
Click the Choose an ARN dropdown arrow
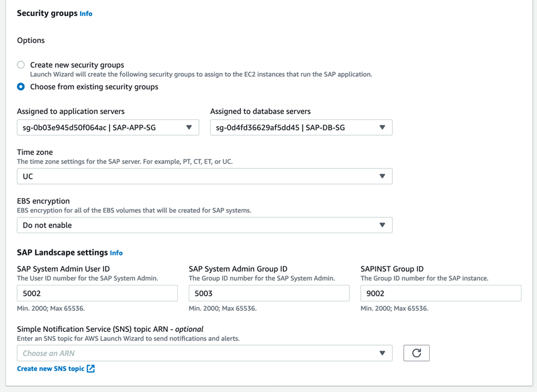(382, 353)
